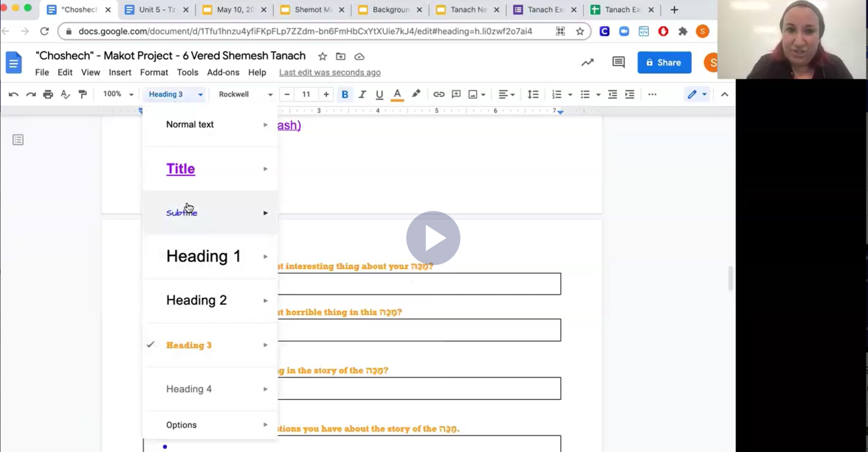This screenshot has width=868, height=452.
Task: Toggle italic formatting
Action: click(362, 94)
